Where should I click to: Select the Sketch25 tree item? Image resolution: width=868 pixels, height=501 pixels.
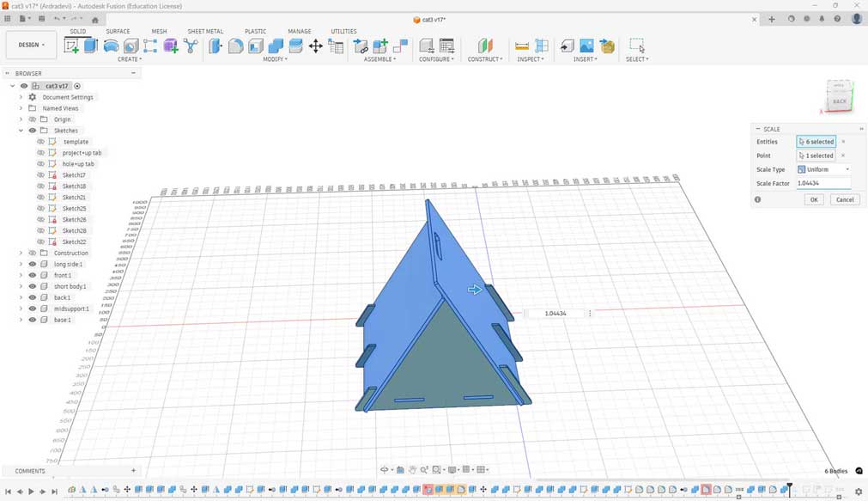(x=74, y=208)
